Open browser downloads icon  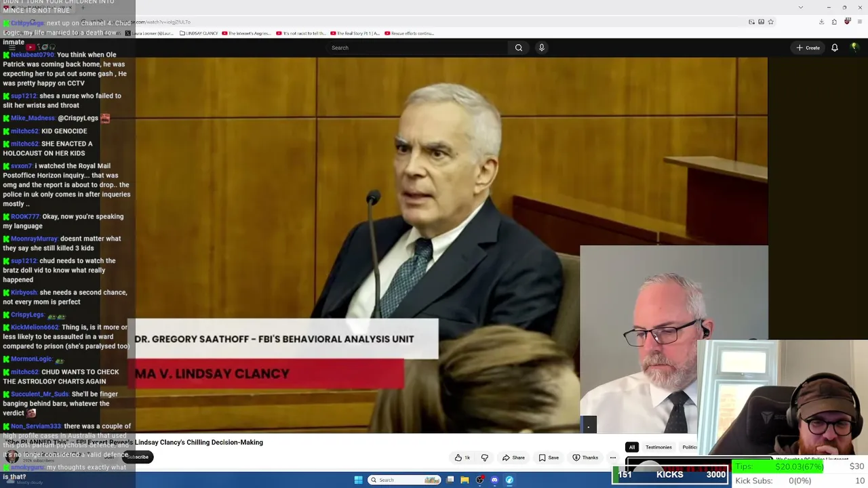821,22
